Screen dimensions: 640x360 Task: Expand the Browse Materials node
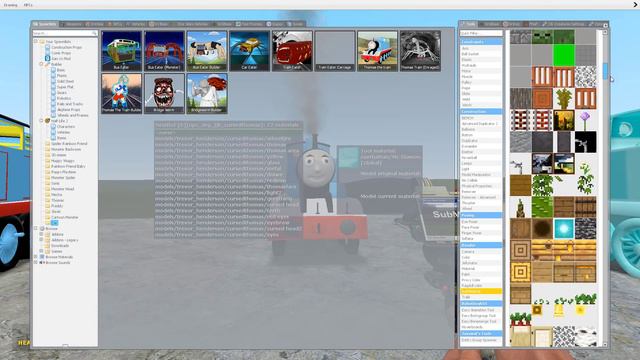[x=36, y=257]
